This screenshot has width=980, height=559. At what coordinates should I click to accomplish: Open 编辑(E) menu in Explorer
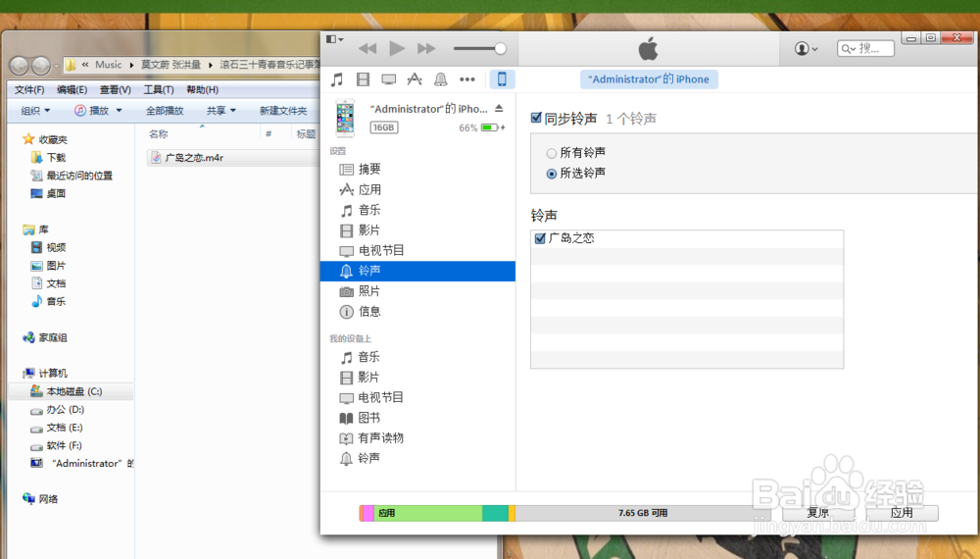72,90
